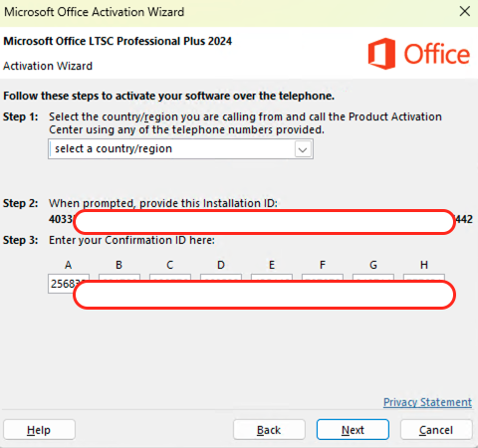The width and height of the screenshot is (478, 448).
Task: Click Confirmation ID field B
Action: 119,277
